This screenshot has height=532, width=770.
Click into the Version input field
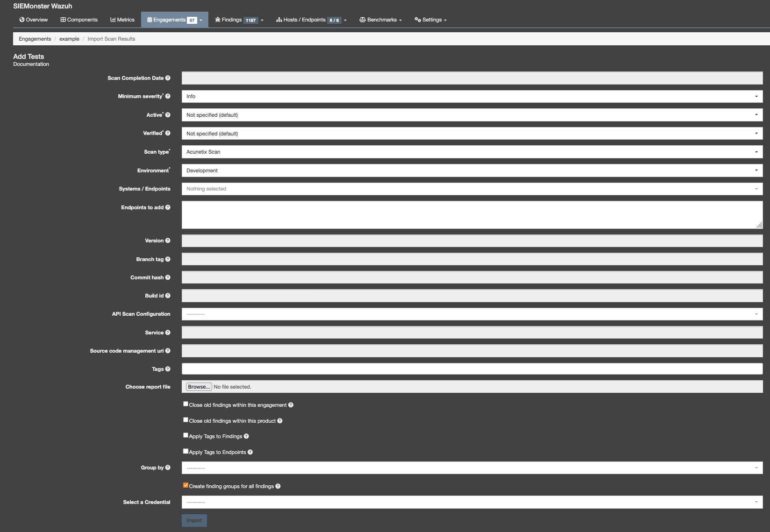(471, 241)
